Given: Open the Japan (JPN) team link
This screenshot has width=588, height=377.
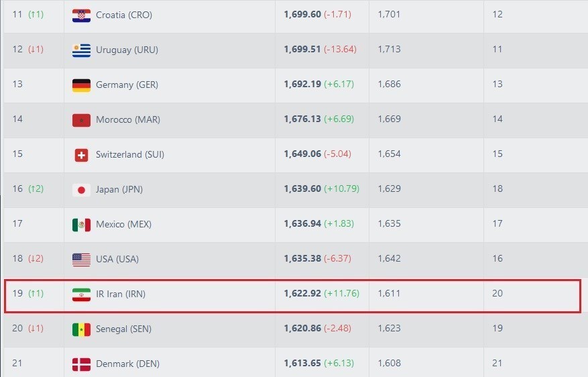Looking at the screenshot, I should point(119,189).
